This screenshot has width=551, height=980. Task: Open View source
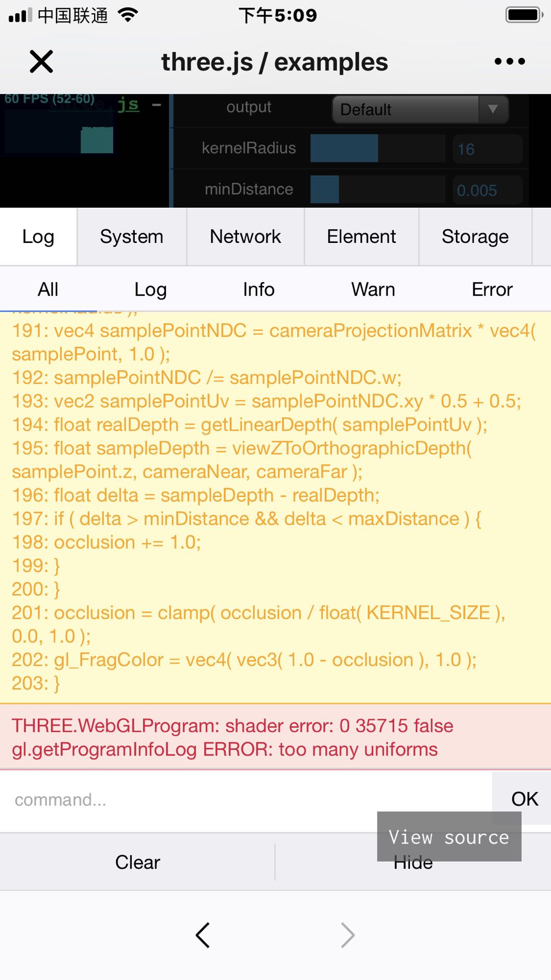pyautogui.click(x=448, y=837)
